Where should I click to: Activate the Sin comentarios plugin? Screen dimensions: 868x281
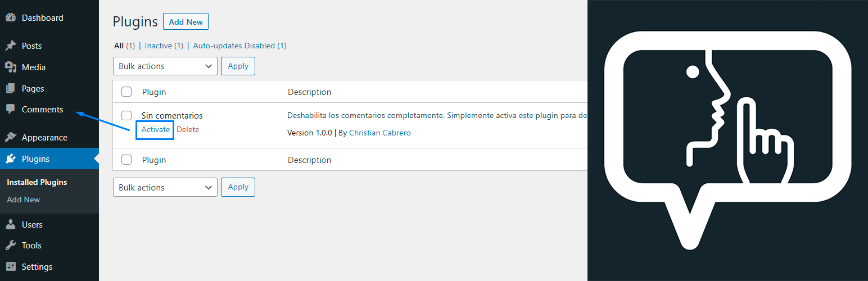pos(155,129)
